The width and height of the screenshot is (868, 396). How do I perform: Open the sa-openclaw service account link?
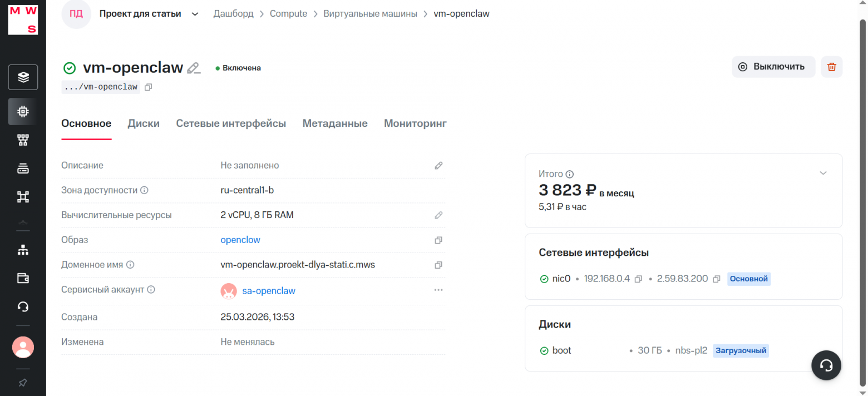pyautogui.click(x=269, y=290)
